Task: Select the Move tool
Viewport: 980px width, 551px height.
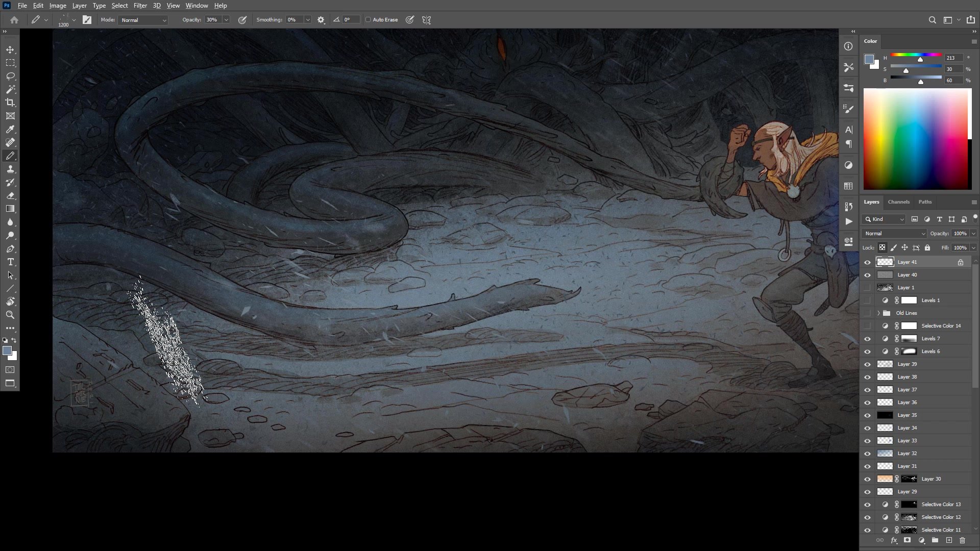Action: tap(10, 50)
